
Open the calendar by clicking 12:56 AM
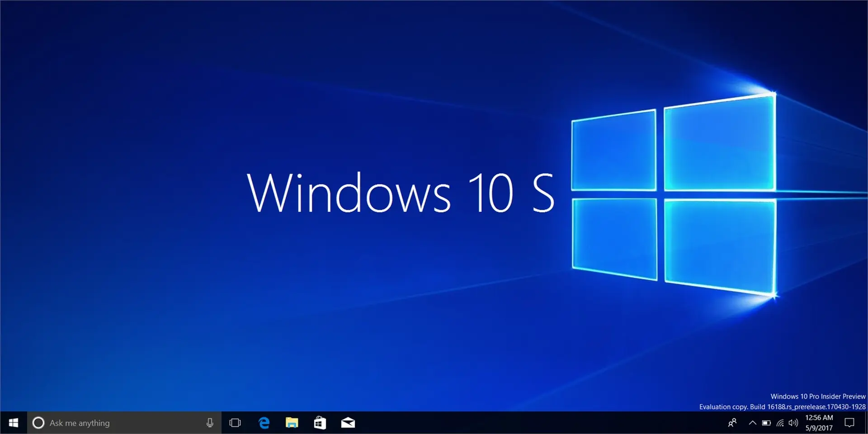818,418
